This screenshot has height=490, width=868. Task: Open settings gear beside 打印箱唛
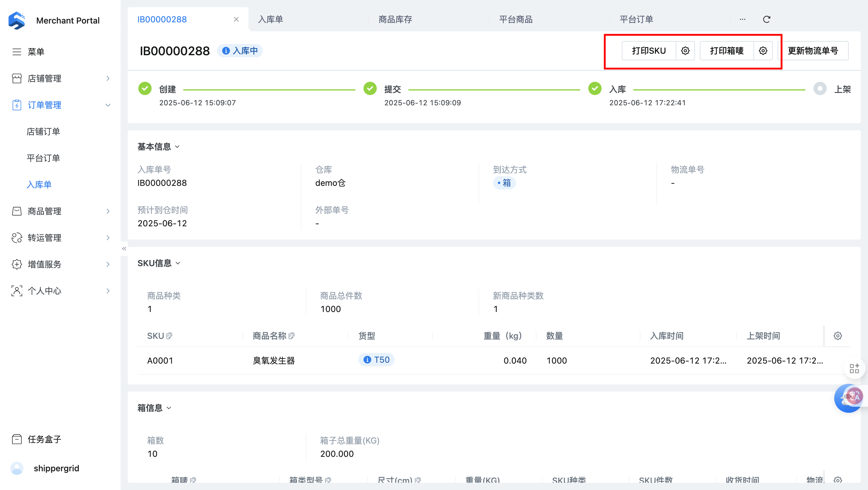(x=763, y=51)
